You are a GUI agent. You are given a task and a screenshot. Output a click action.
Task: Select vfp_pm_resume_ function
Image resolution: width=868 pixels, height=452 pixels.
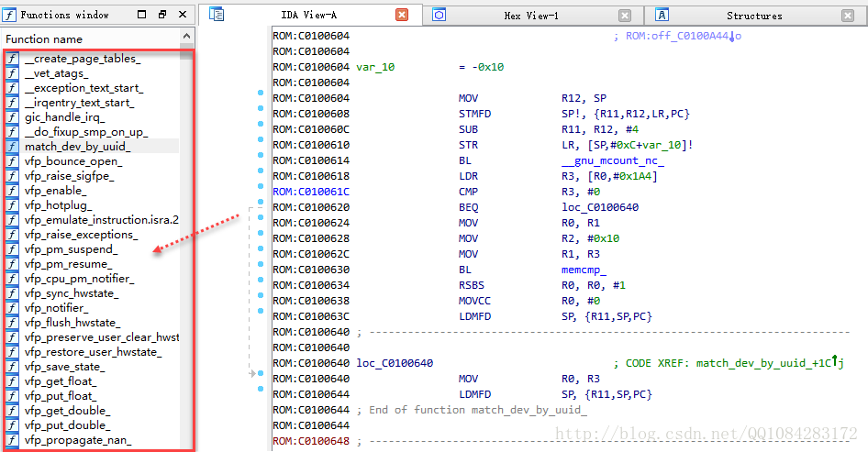(x=69, y=264)
